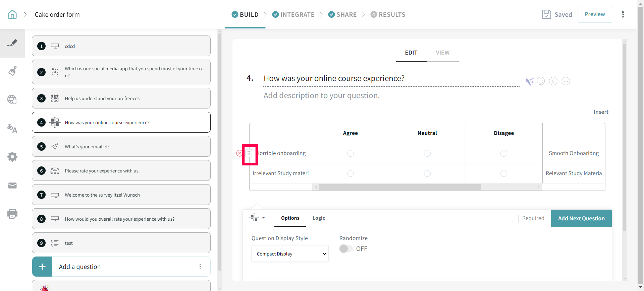Open the email envelope icon in sidebar

tap(12, 186)
